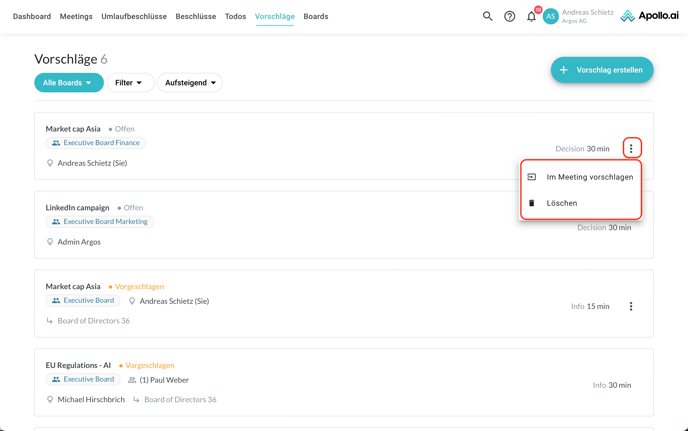
Task: Open three-dot menu of proposed Market cap Asia
Action: coord(631,306)
